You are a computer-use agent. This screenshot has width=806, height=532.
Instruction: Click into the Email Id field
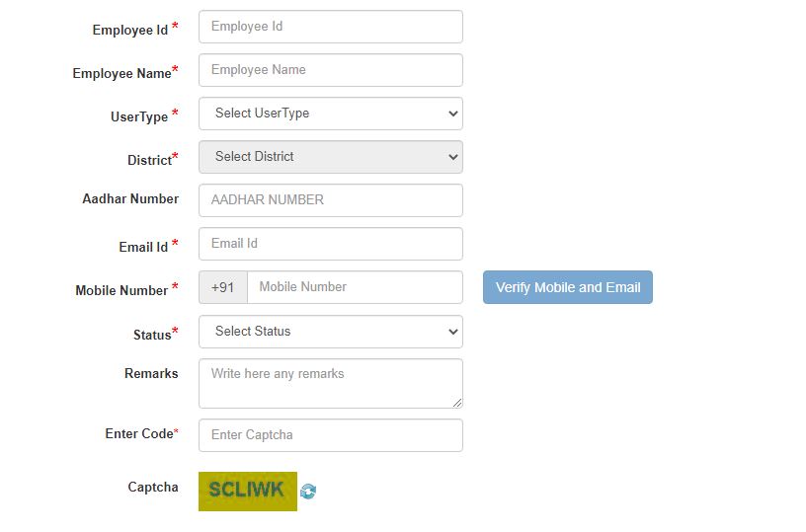(x=331, y=244)
